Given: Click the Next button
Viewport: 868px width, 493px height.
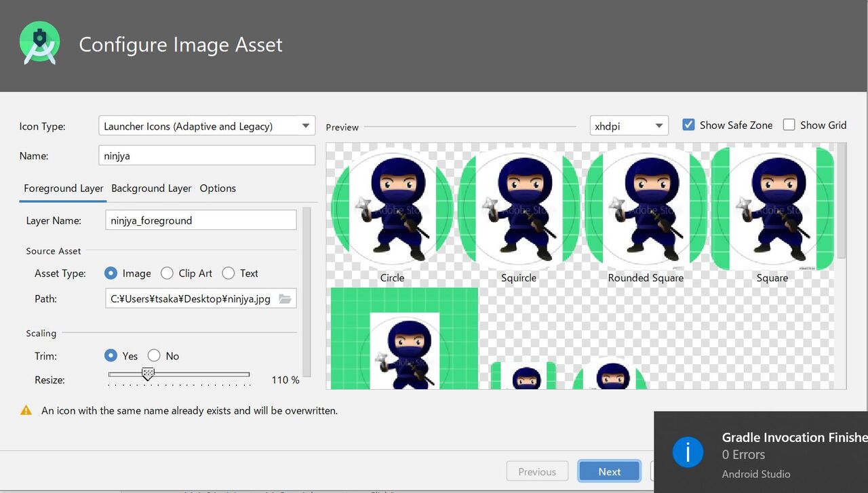Looking at the screenshot, I should click(610, 472).
